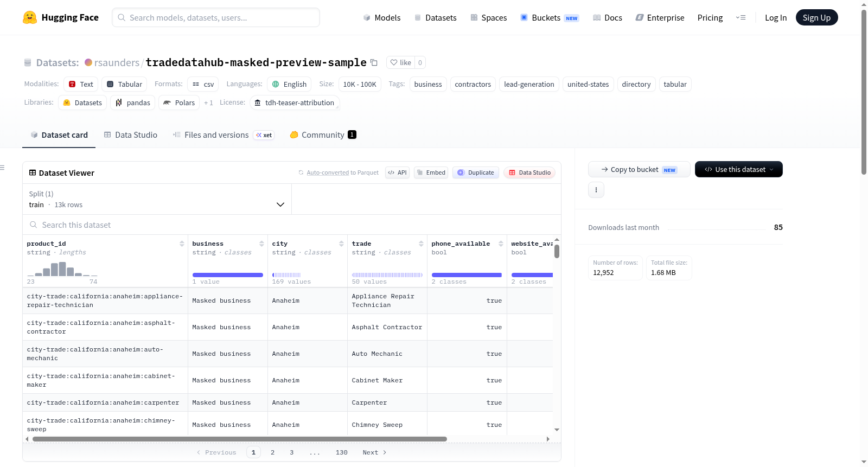The width and height of the screenshot is (868, 467).
Task: Grab the table vertical scrollbar thumb
Action: point(557,252)
